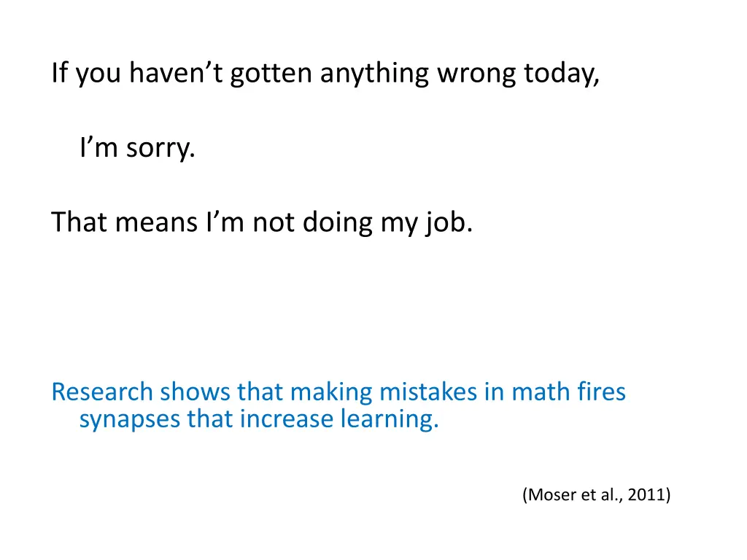Screen dimensions: 747x560
Task: Select the word "today," on the slide
Action: click(561, 73)
